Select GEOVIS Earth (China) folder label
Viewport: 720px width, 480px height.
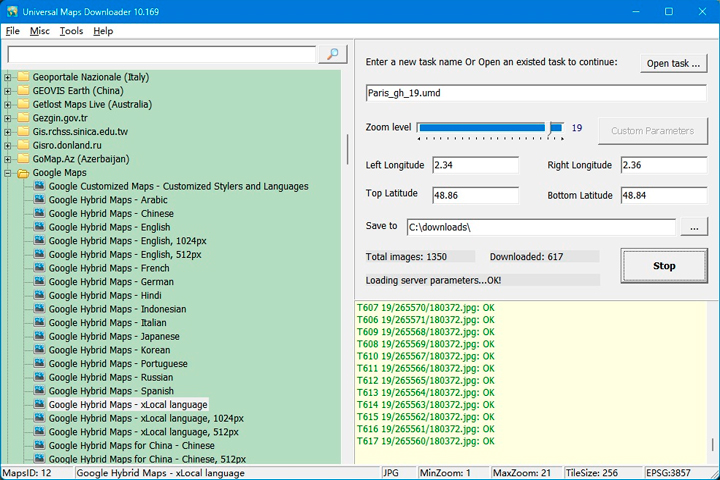(78, 90)
